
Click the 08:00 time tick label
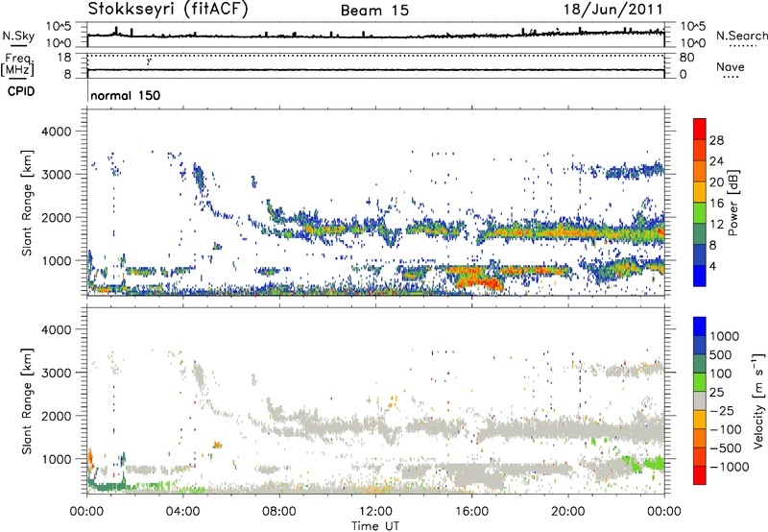(279, 512)
